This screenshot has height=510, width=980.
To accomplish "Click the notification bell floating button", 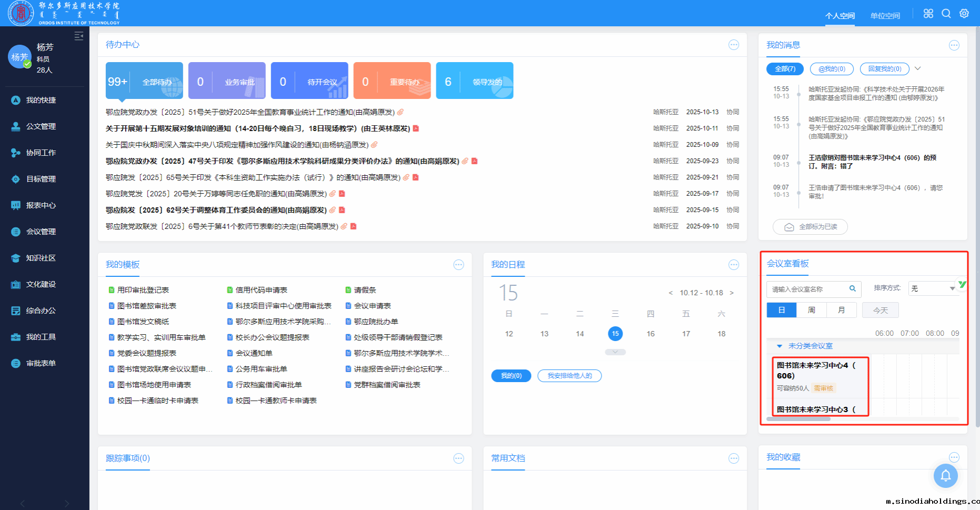I will (x=945, y=476).
